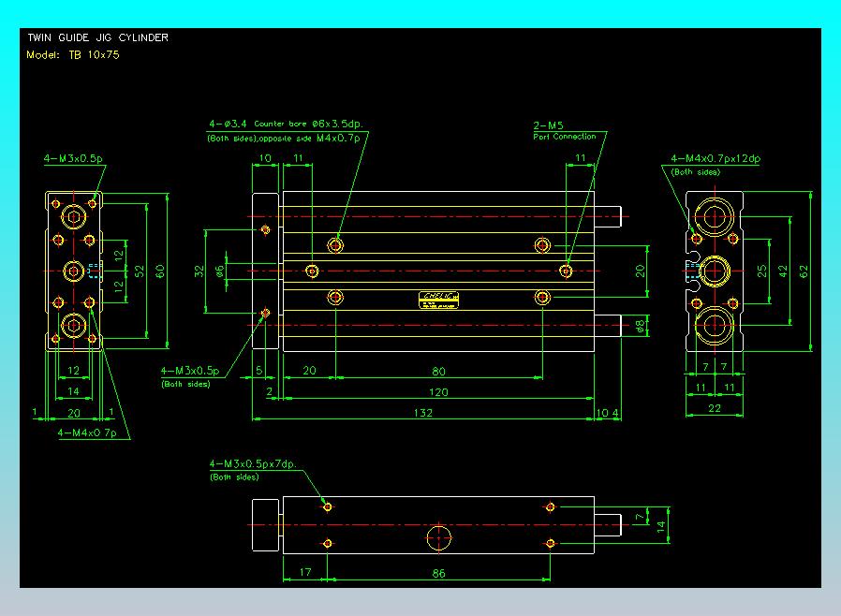Click the yellow nameplate logo on cylinder body
The height and width of the screenshot is (616, 841).
439,299
